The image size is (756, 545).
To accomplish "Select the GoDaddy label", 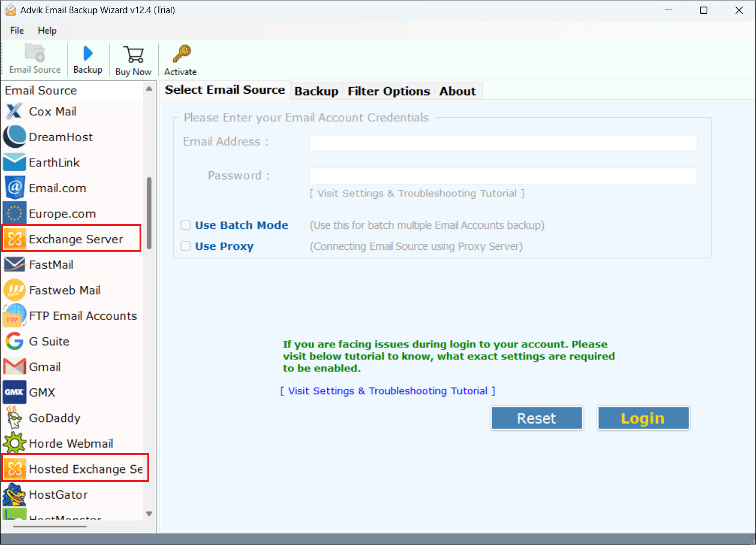I will pos(55,418).
